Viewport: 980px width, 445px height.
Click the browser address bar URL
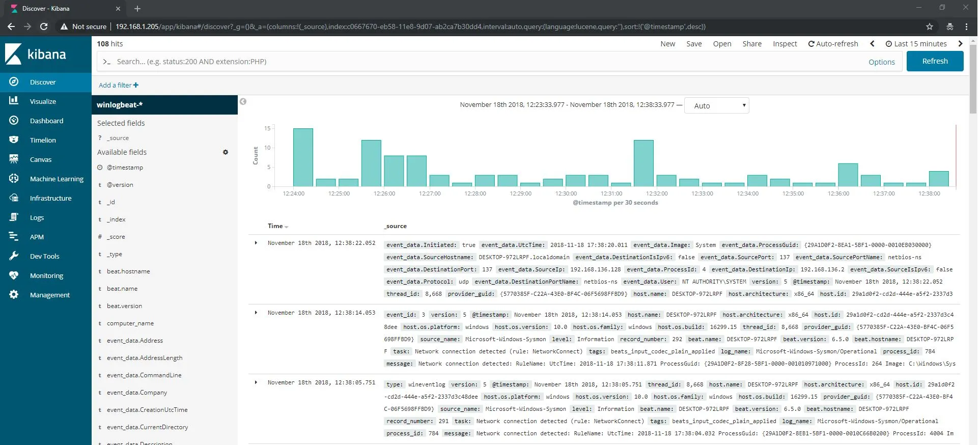pos(410,26)
